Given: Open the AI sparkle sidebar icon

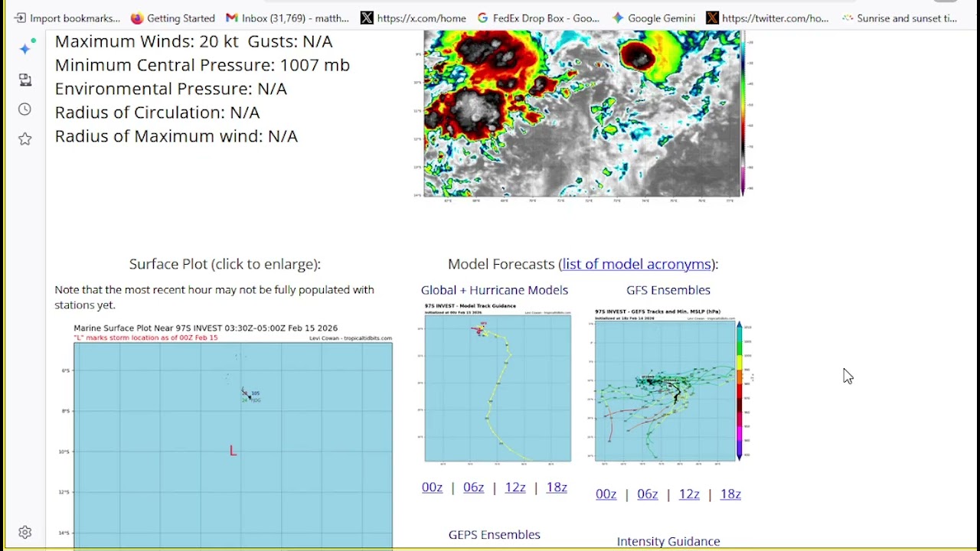Looking at the screenshot, I should (x=26, y=47).
